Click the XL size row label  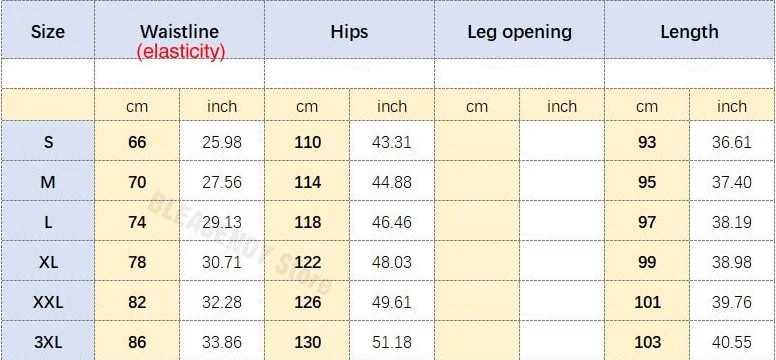pyautogui.click(x=48, y=262)
